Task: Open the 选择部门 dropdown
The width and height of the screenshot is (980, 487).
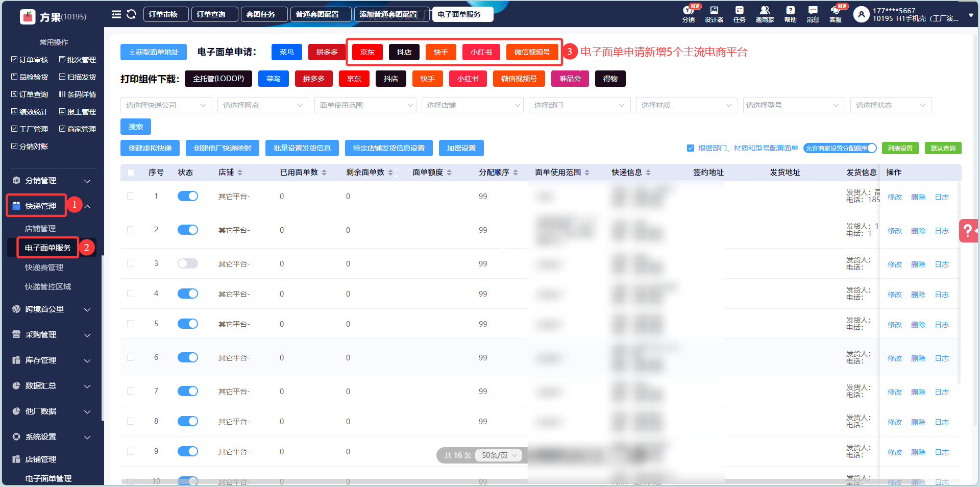Action: (580, 105)
